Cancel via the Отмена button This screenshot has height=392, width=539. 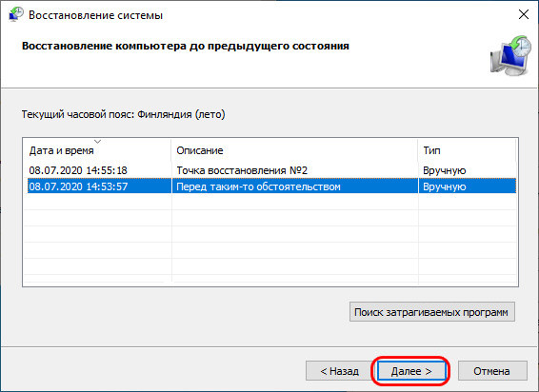[x=492, y=371]
